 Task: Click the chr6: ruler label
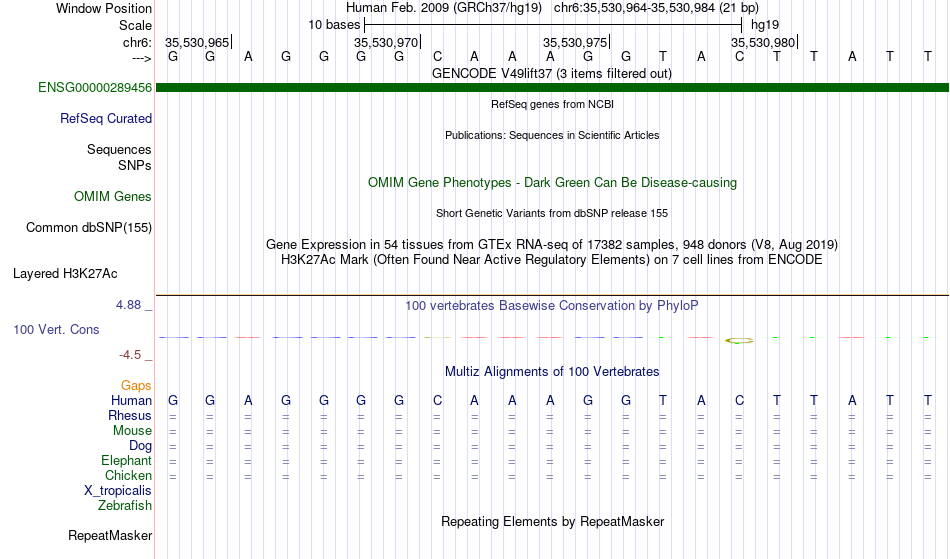[137, 42]
